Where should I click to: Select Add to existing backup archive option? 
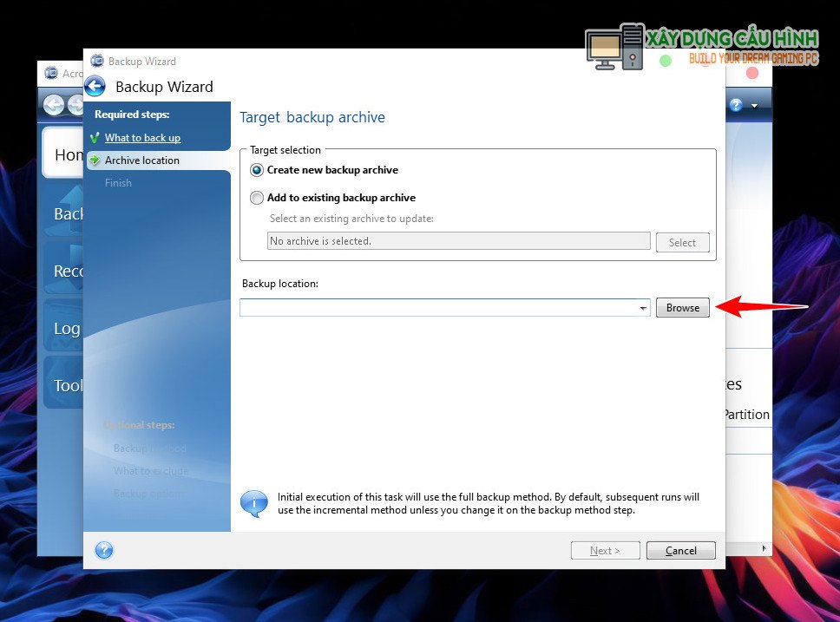pyautogui.click(x=257, y=198)
